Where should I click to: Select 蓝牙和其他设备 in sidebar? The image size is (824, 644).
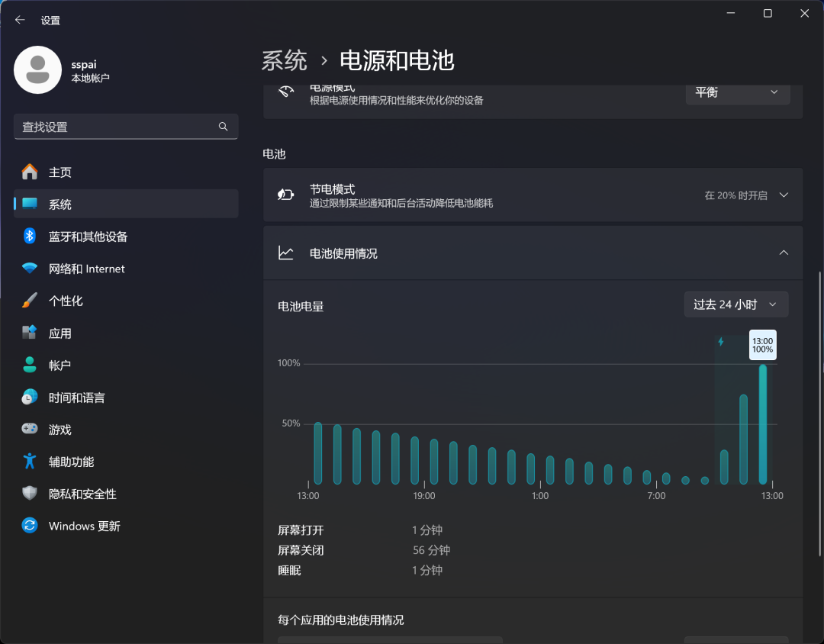point(126,236)
